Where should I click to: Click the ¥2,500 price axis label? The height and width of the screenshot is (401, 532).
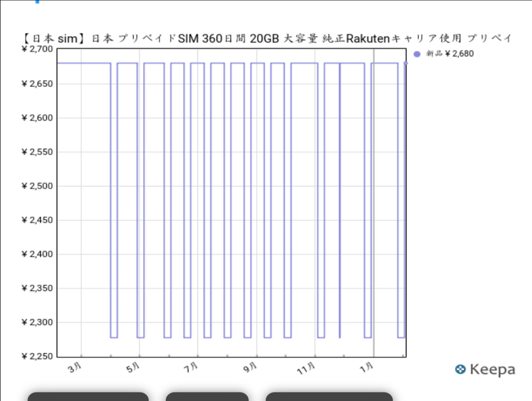click(37, 186)
